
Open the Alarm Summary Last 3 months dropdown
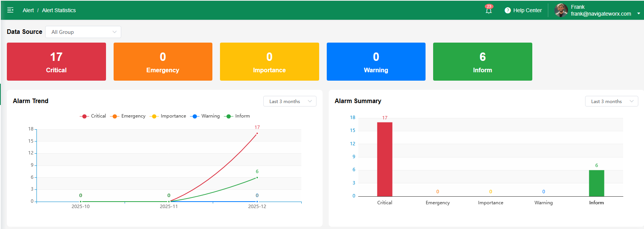(x=611, y=101)
